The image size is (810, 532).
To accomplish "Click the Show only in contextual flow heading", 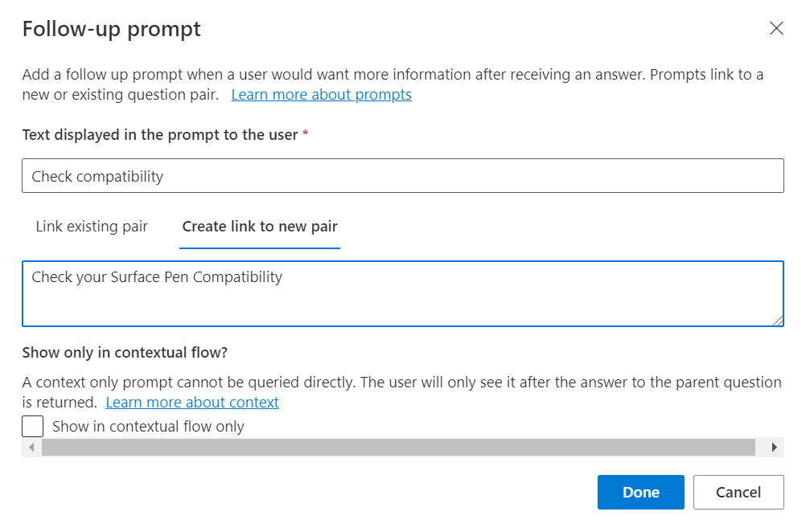I will tap(126, 352).
